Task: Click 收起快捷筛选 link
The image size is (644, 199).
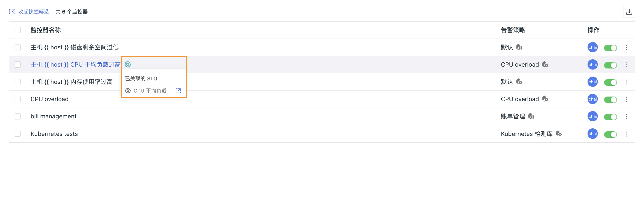Action: [x=33, y=12]
